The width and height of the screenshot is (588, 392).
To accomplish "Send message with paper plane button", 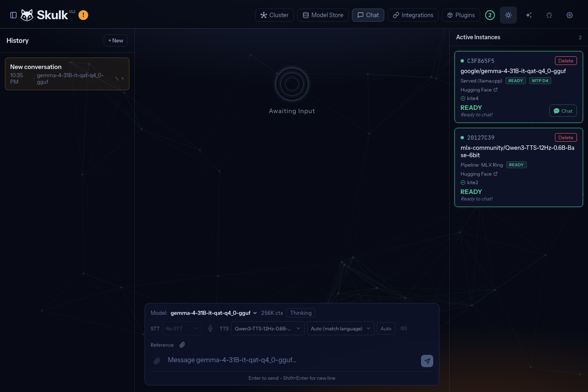I will click(x=427, y=361).
